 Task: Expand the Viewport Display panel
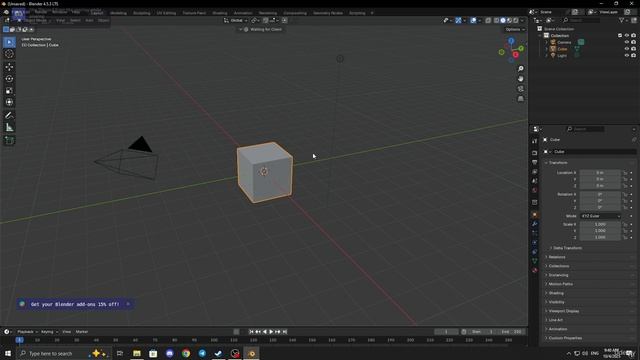click(x=564, y=311)
